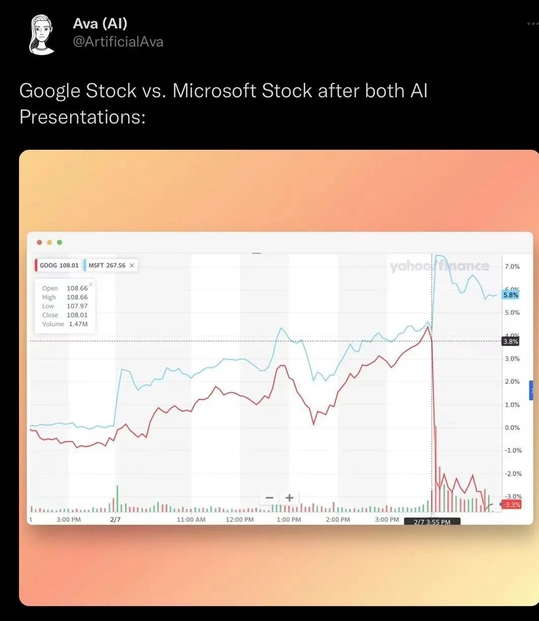This screenshot has height=621, width=539.
Task: Open the @ArtificialAva handle link
Action: pos(118,42)
